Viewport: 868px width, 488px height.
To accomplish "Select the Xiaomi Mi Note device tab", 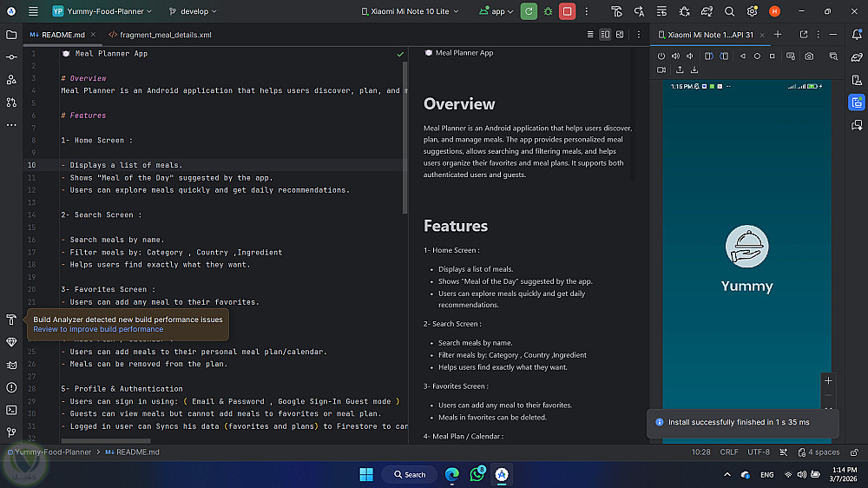I will [709, 35].
